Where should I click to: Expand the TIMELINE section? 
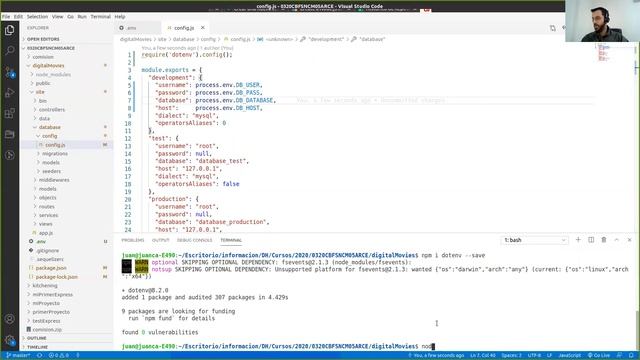click(67, 347)
